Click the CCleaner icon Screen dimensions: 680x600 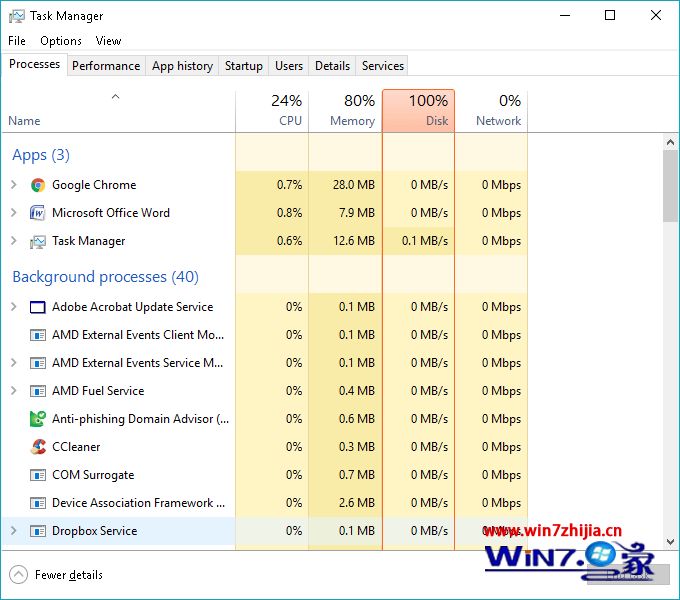[38, 447]
